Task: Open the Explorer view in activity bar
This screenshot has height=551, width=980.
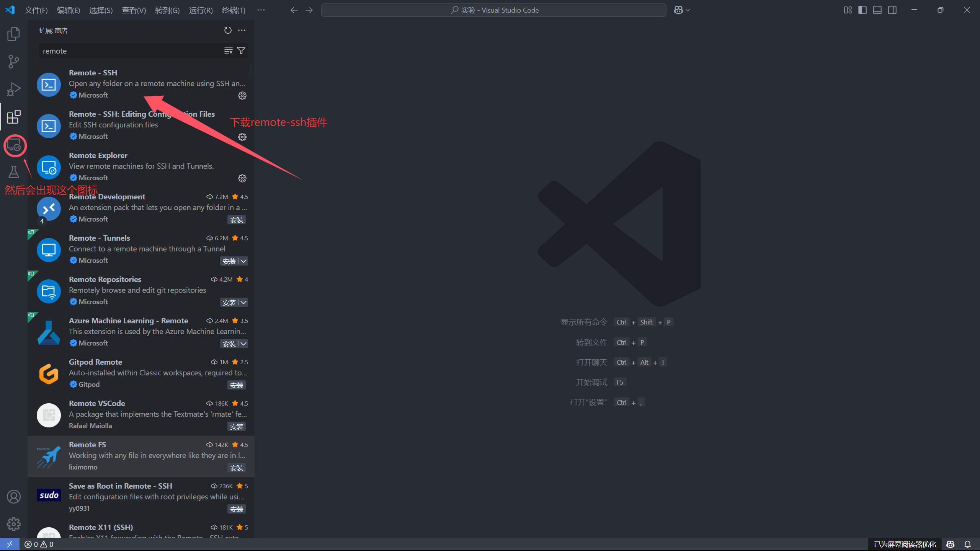Action: 13,34
